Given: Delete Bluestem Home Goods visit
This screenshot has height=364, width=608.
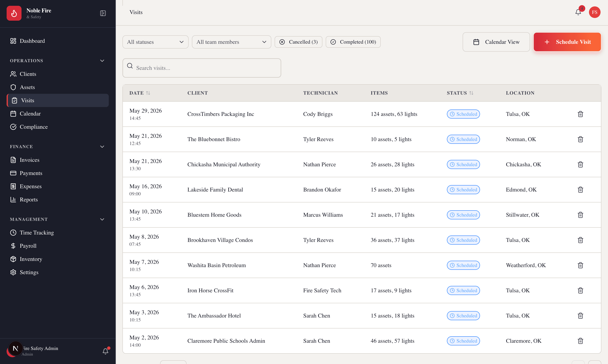Looking at the screenshot, I should 580,215.
